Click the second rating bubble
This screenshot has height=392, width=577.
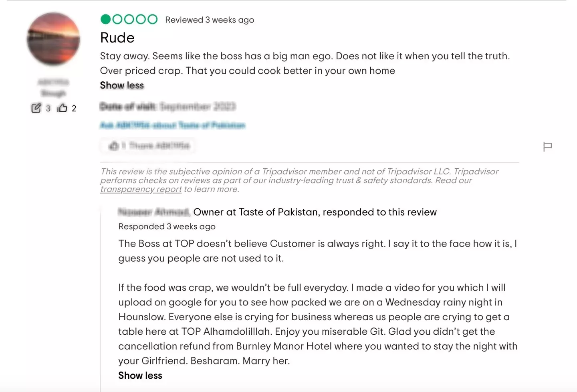117,19
